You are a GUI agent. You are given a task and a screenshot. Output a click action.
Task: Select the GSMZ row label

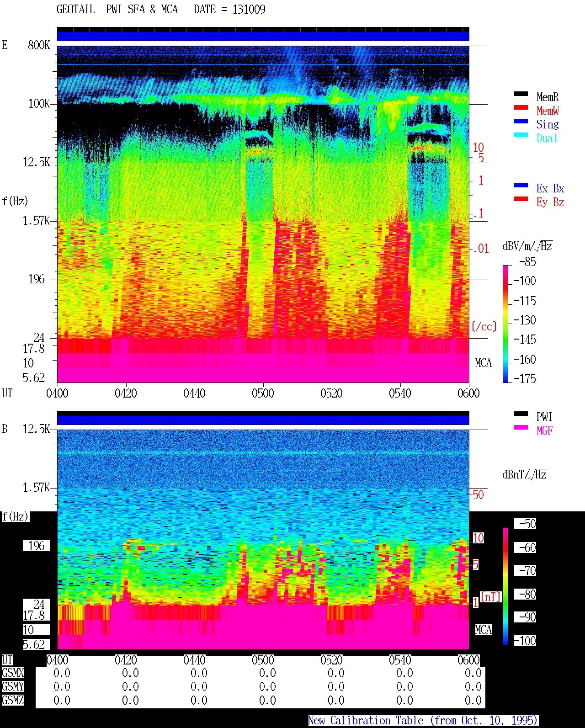13,701
